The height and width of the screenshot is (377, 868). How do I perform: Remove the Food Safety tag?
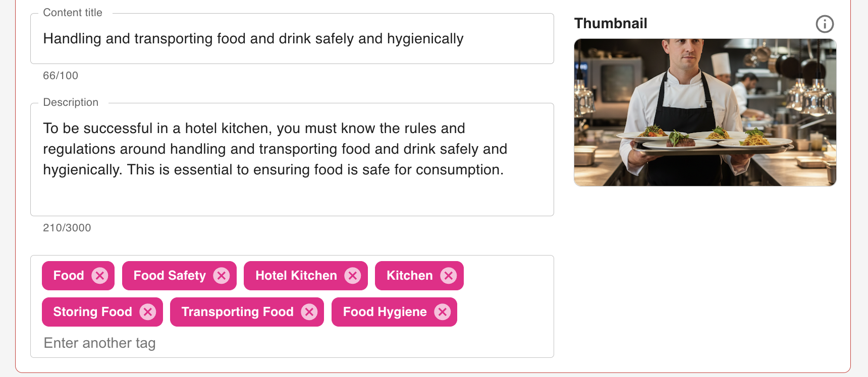coord(222,276)
